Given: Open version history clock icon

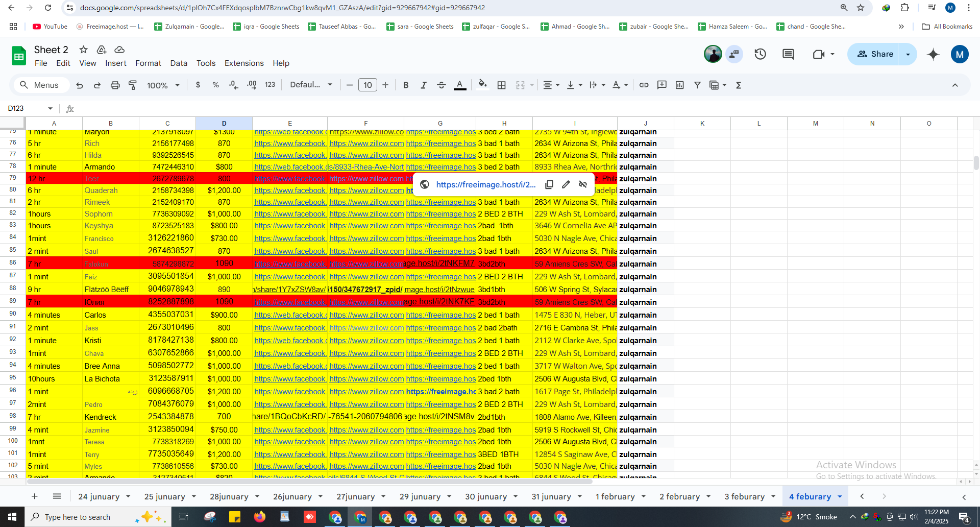Looking at the screenshot, I should (761, 54).
